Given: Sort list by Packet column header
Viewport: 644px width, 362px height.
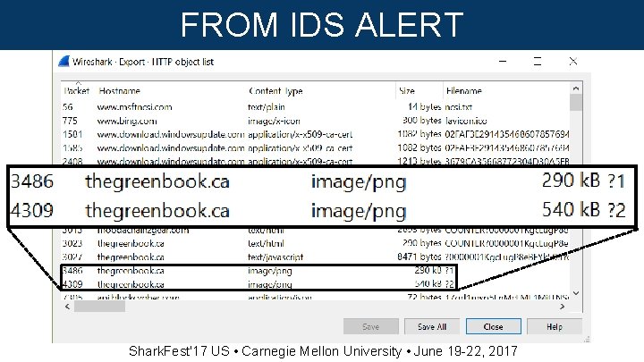Looking at the screenshot, I should (77, 90).
